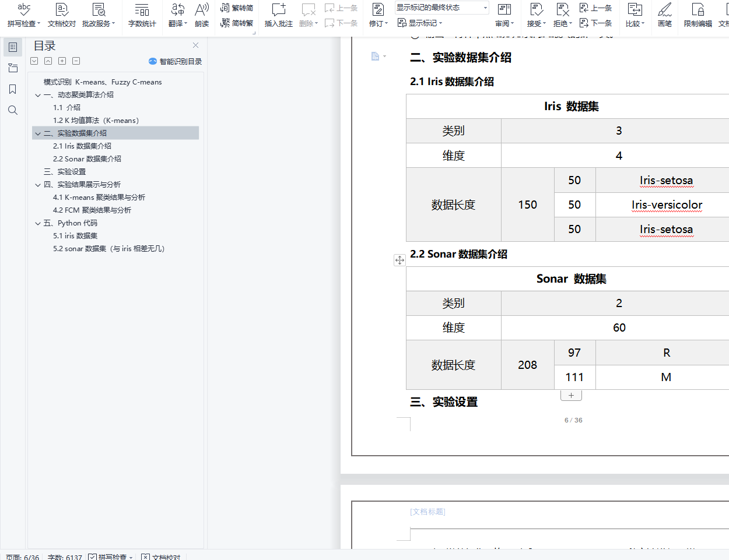Toggle 拼写检查 checkbox in the status bar
Viewport: 729px width, 560px height.
pos(93,557)
